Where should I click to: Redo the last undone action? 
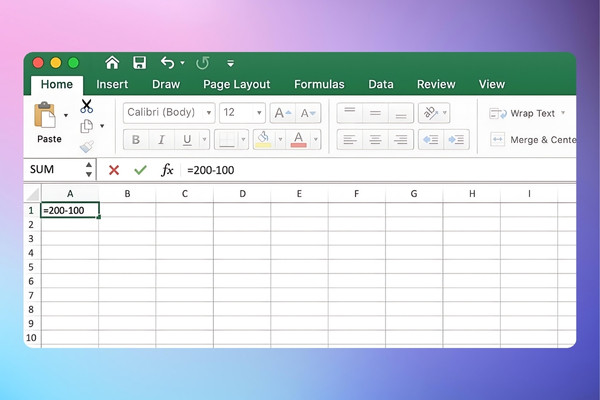pos(202,63)
